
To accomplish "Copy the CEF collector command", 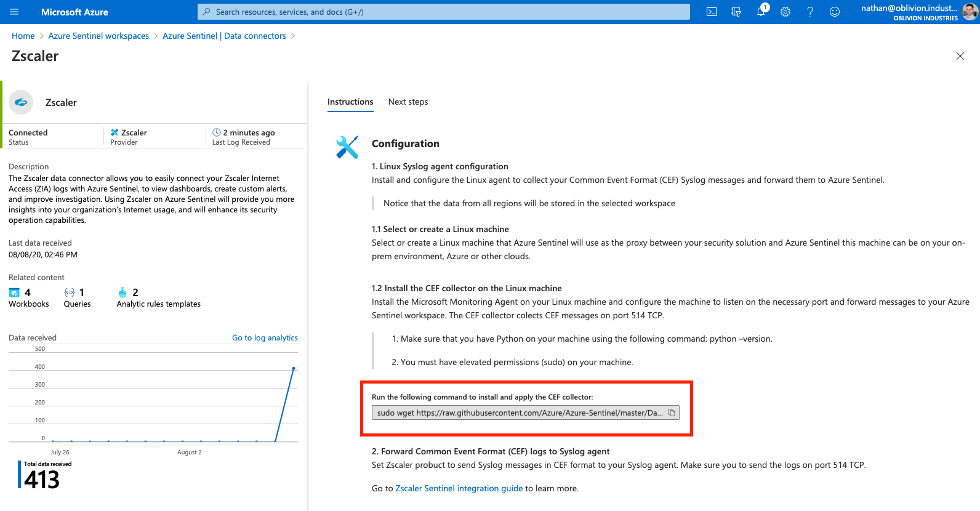I will [x=672, y=412].
